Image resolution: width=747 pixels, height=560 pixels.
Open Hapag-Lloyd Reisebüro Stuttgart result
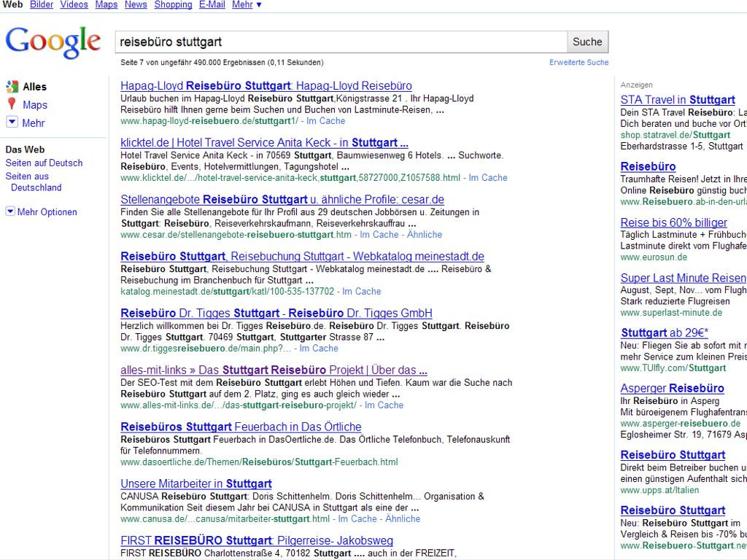tap(266, 86)
